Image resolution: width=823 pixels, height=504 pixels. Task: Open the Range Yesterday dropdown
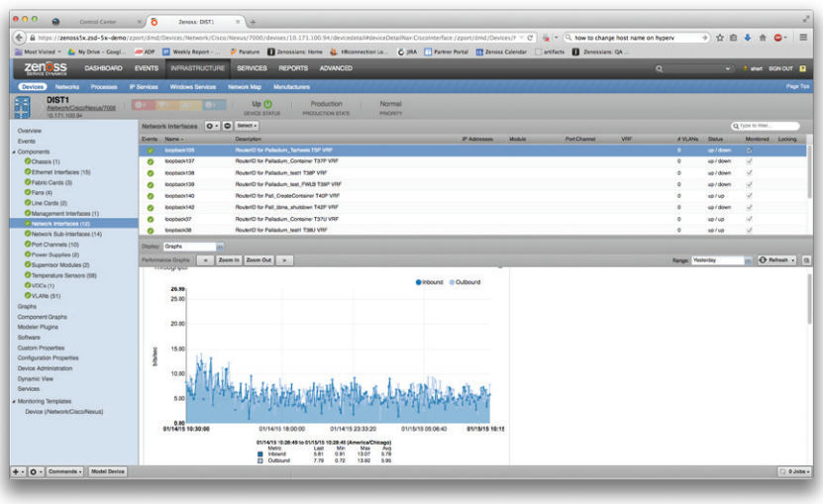[749, 259]
